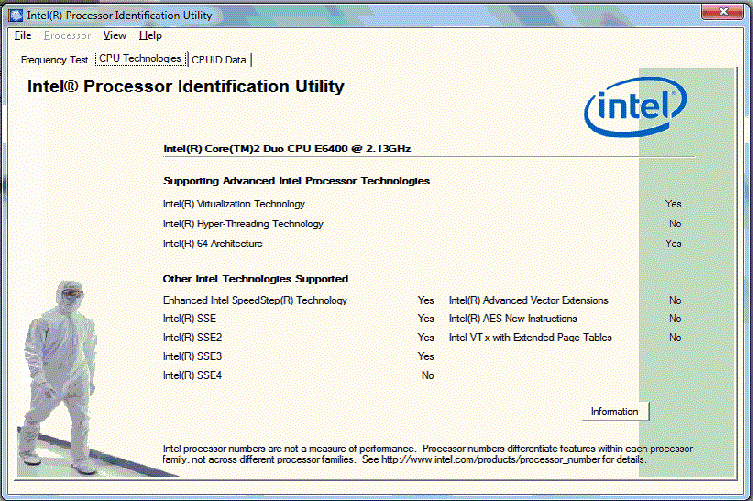Screen dimensions: 753x501
Task: Click the Intel(R) SSE4 label
Action: (193, 375)
